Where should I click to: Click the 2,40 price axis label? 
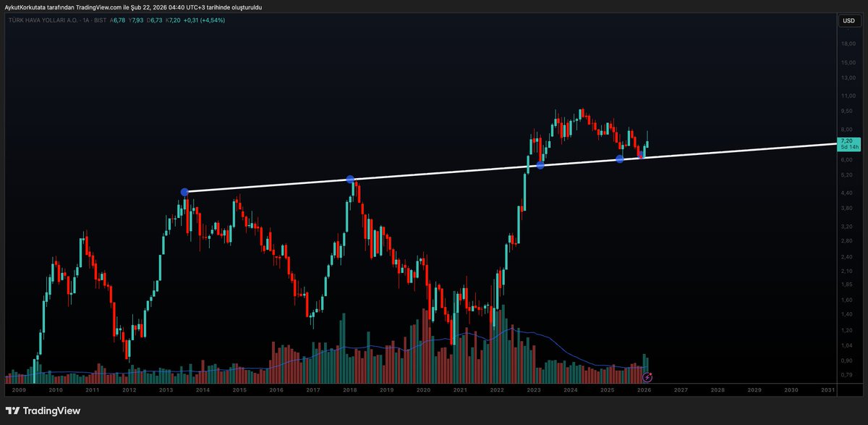click(x=848, y=257)
